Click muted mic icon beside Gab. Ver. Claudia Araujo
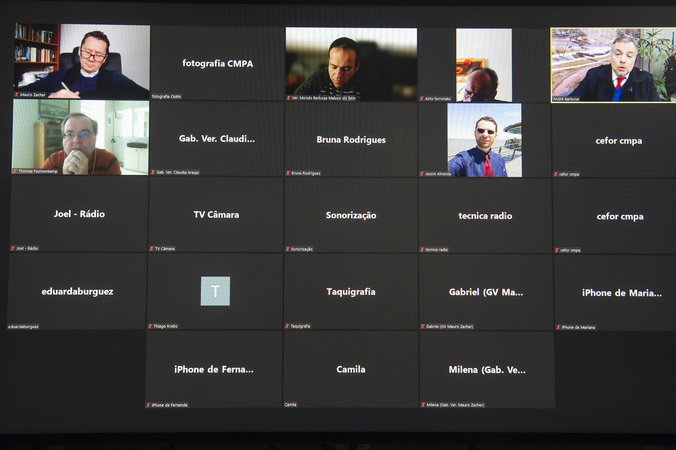676x450 pixels. click(x=153, y=172)
